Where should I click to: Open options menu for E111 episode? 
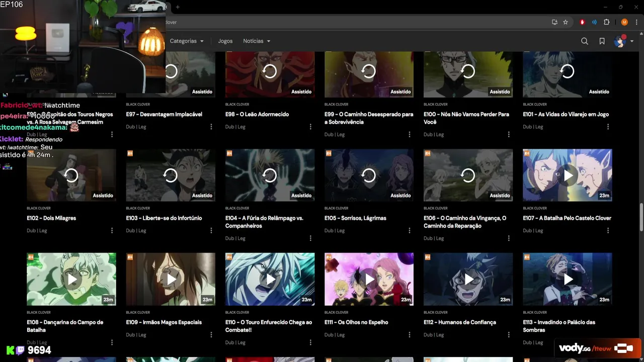(410, 334)
